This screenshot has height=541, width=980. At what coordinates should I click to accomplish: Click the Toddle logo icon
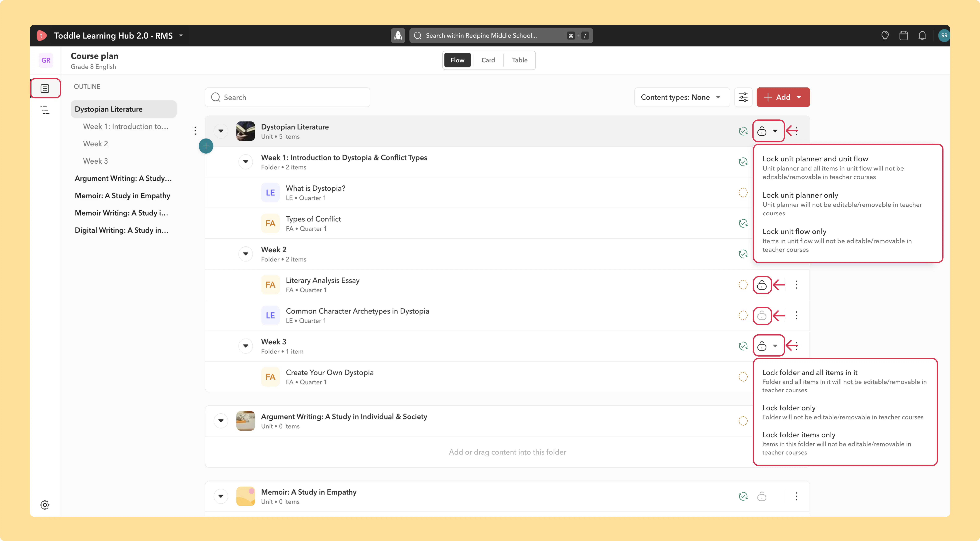coord(41,35)
